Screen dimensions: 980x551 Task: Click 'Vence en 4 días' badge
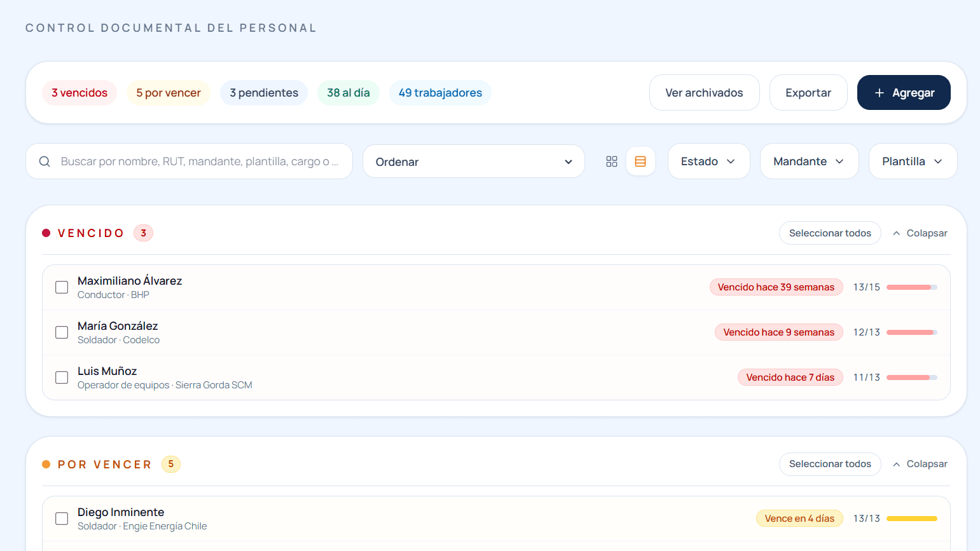[799, 519]
